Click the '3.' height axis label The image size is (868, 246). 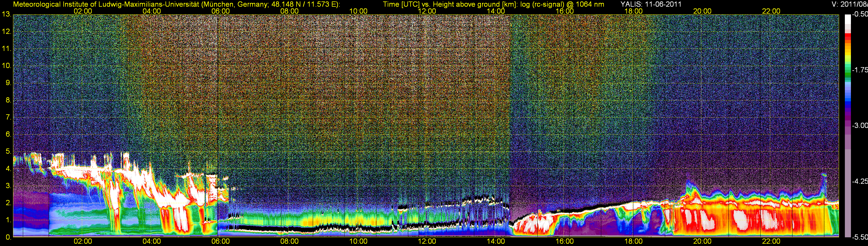click(8, 186)
